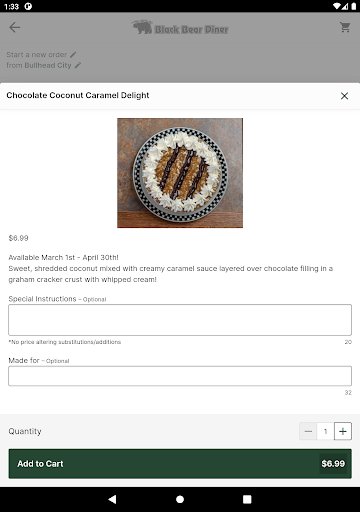Focus the Made for text field
360x512 pixels.
point(180,376)
